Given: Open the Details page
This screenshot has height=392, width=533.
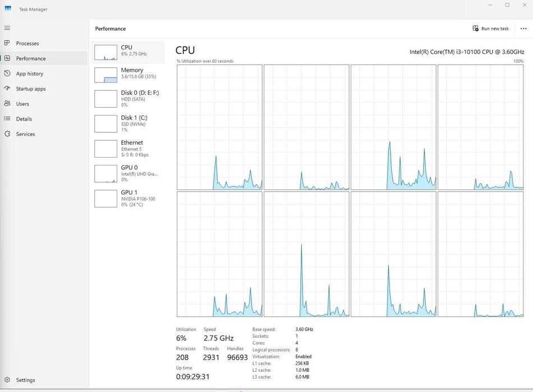Looking at the screenshot, I should point(24,119).
